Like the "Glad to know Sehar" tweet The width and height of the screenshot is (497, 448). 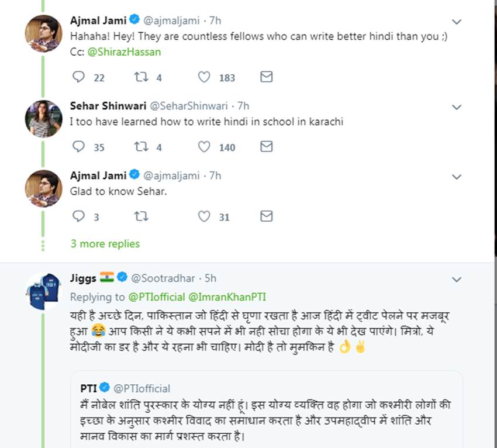tap(204, 216)
